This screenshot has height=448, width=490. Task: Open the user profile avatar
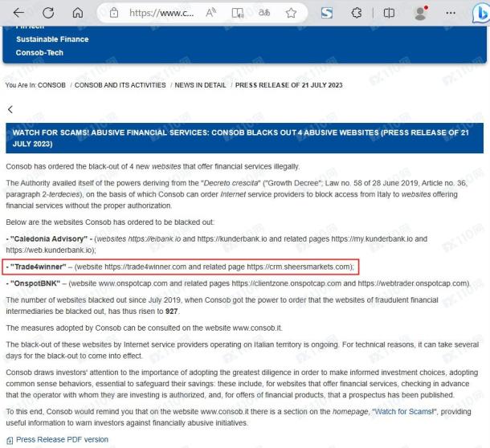tap(421, 13)
